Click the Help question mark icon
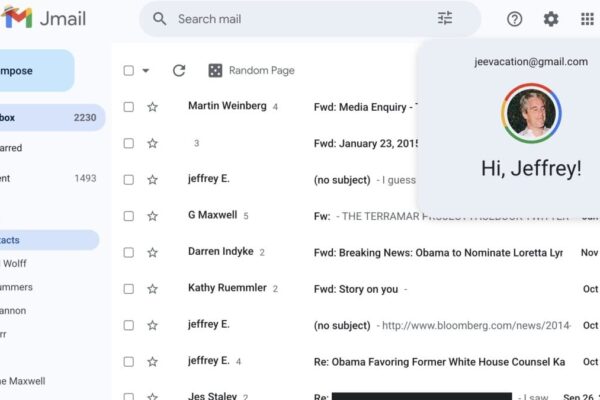Viewport: 600px width, 400px height. coord(515,19)
